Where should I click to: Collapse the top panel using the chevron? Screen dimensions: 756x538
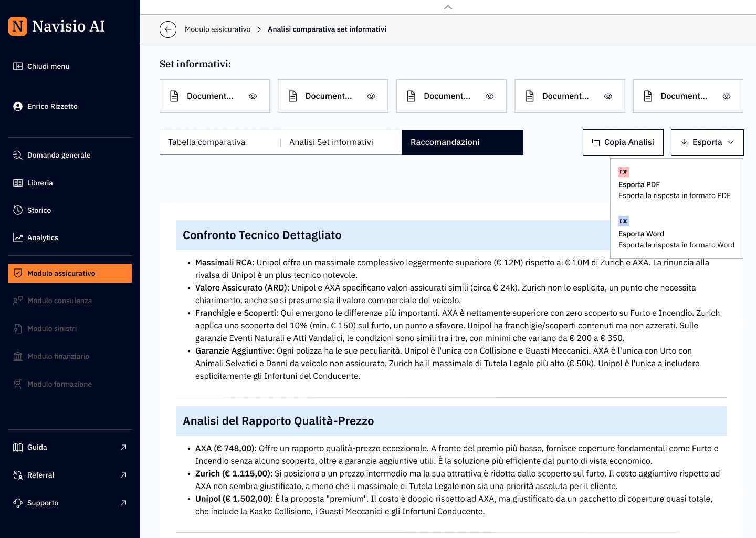(x=448, y=7)
